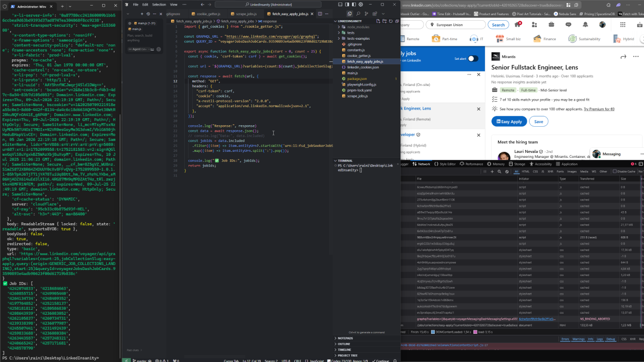Open the Selection menu
Viewport: 644px width, 362px height.
(x=158, y=5)
